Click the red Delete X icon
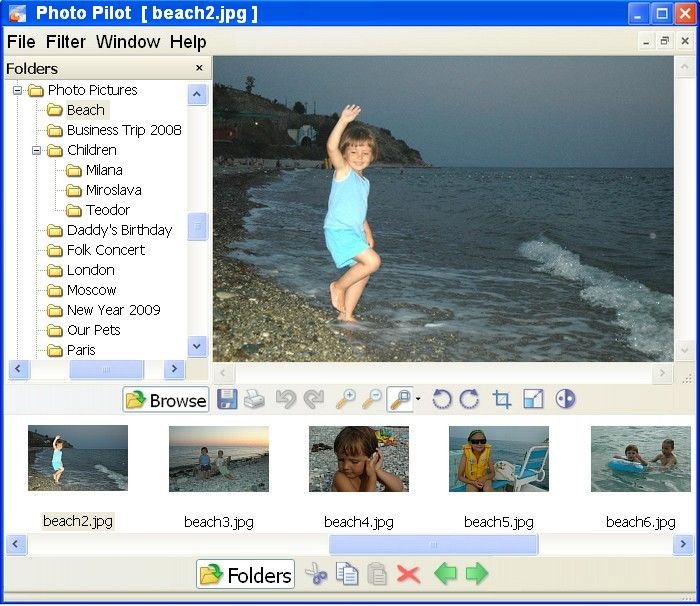 (x=407, y=574)
